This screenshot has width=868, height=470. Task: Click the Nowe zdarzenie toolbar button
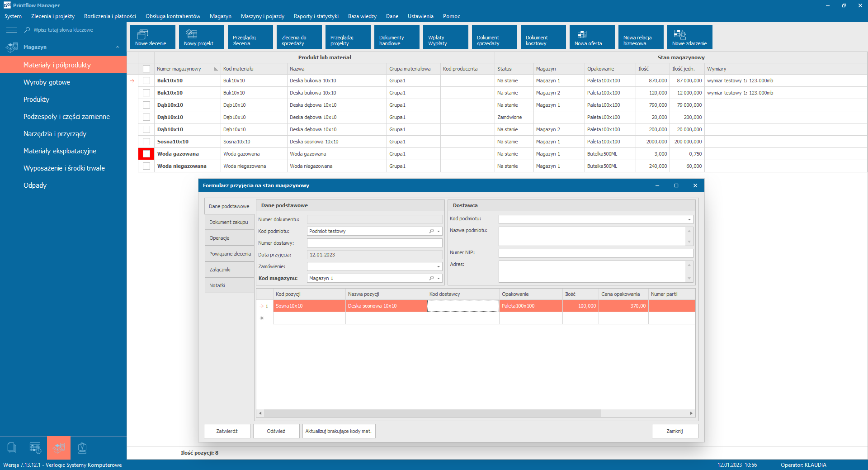[x=689, y=37]
